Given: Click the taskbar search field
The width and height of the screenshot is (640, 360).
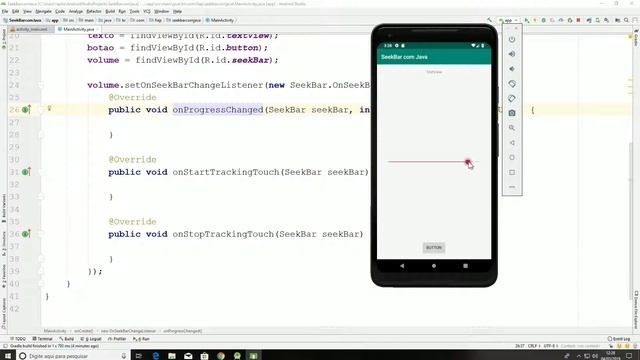Looking at the screenshot, I should click(x=73, y=356).
